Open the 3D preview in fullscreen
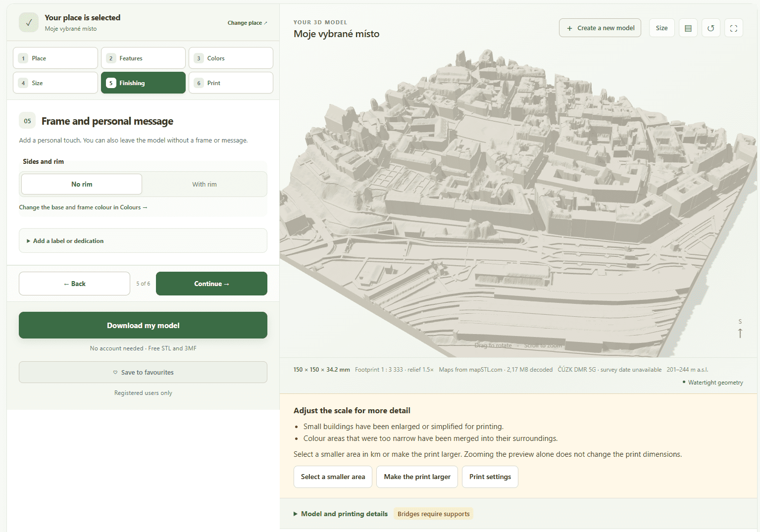Image resolution: width=760 pixels, height=532 pixels. (734, 28)
